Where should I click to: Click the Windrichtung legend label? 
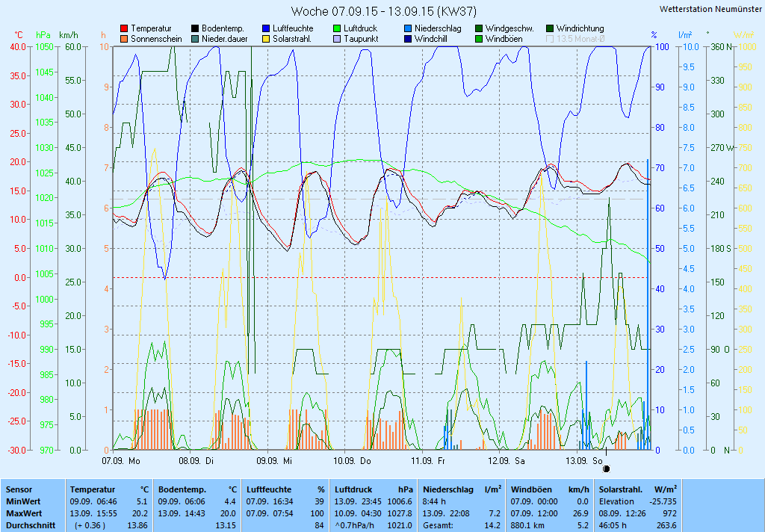click(x=580, y=29)
